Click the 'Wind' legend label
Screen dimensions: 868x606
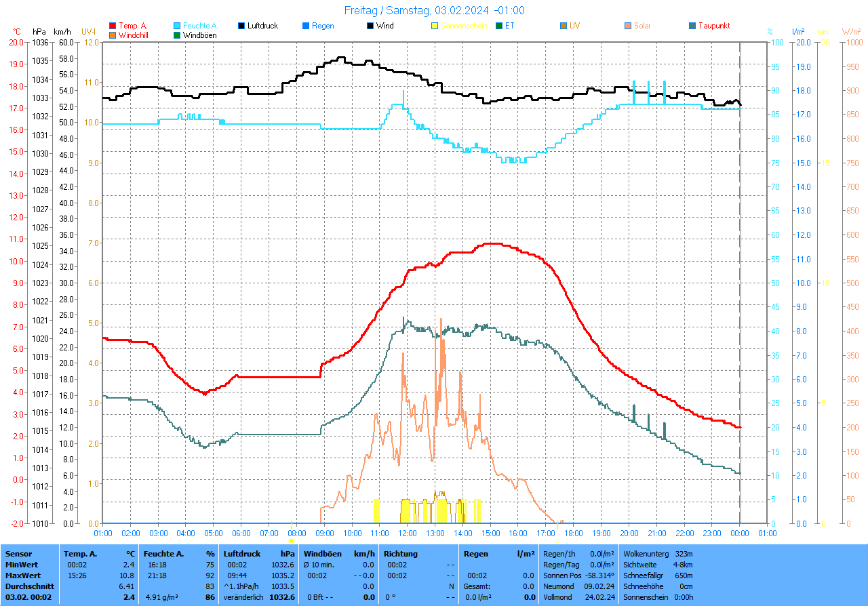[x=384, y=26]
